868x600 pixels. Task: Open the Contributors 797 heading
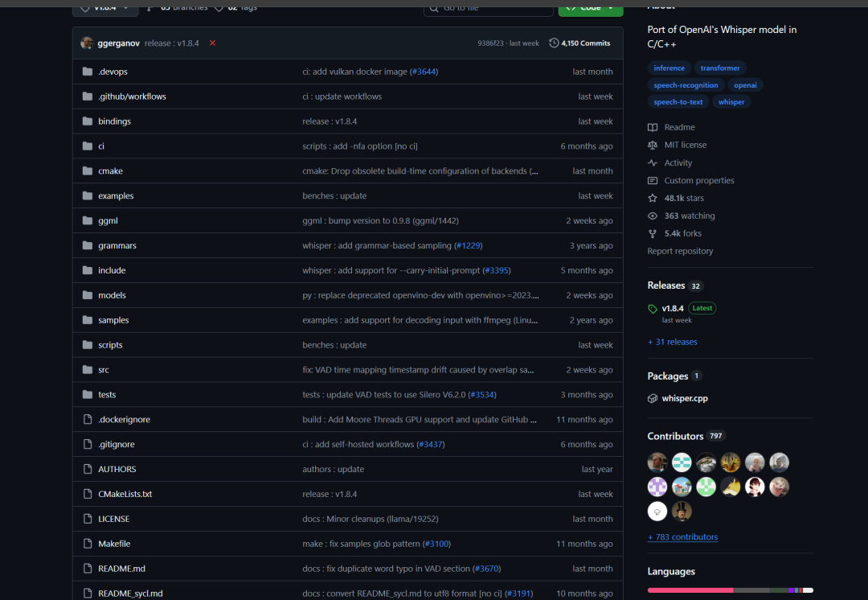[686, 436]
